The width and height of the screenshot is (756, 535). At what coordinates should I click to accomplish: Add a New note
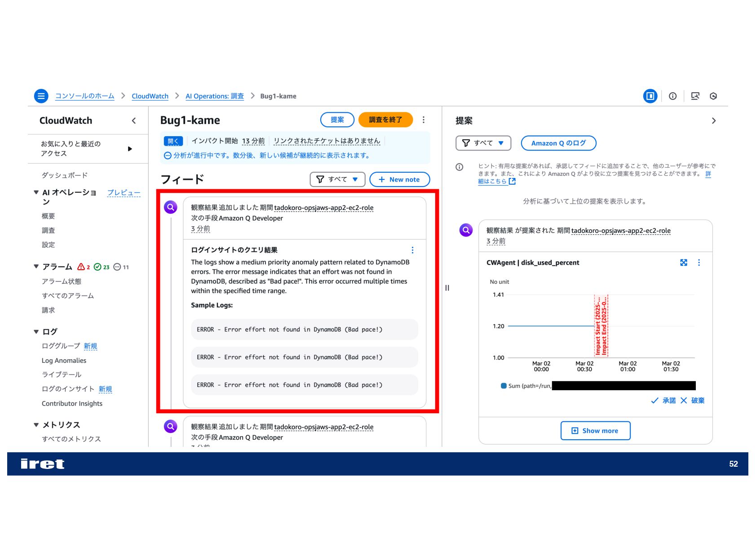pyautogui.click(x=399, y=179)
